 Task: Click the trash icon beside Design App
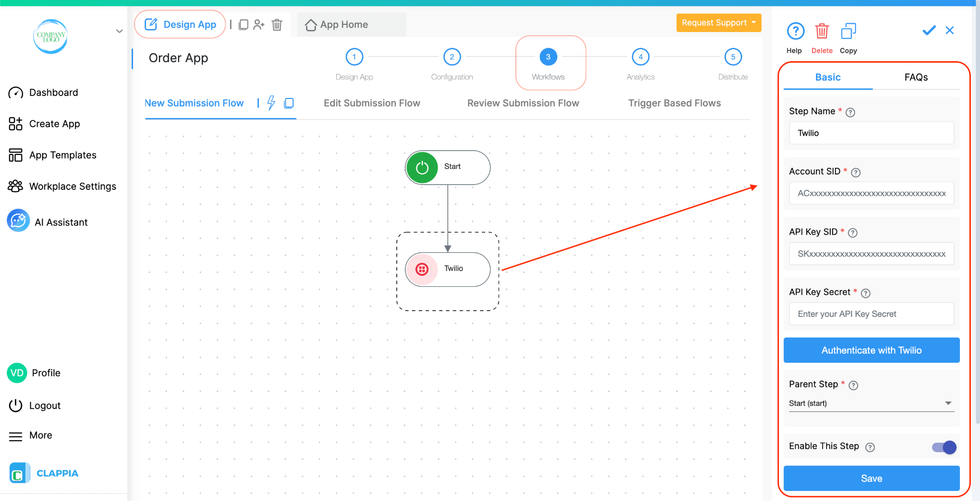277,24
